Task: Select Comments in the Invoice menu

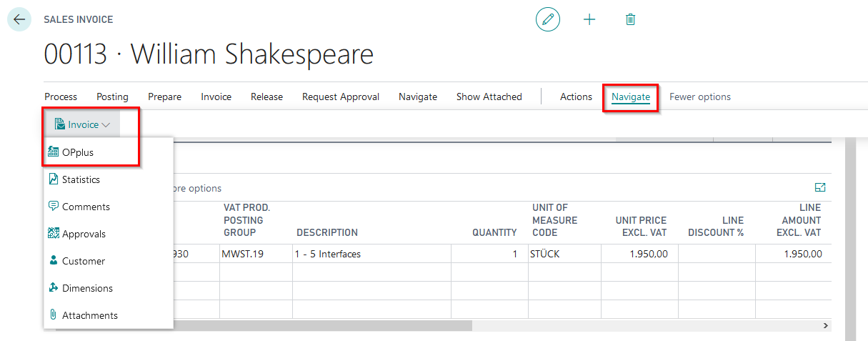Action: click(86, 207)
